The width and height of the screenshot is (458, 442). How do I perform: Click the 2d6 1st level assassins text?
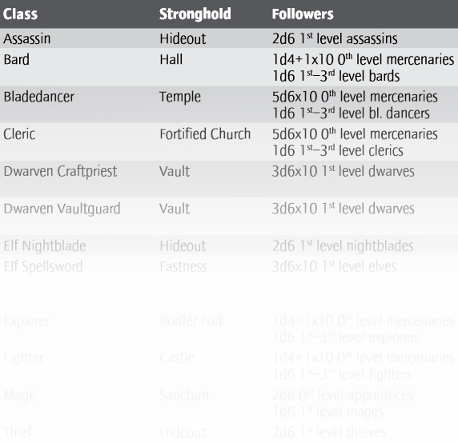click(335, 39)
